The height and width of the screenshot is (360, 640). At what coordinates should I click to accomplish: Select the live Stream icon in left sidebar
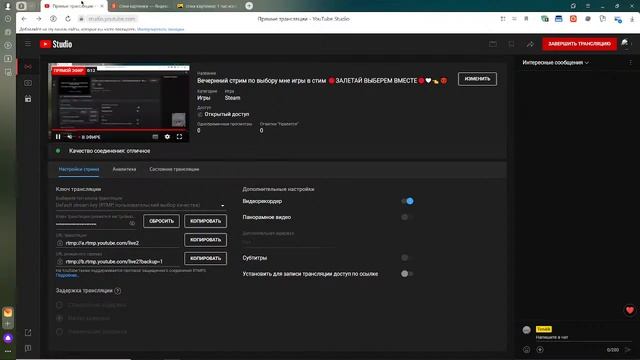coord(28,67)
